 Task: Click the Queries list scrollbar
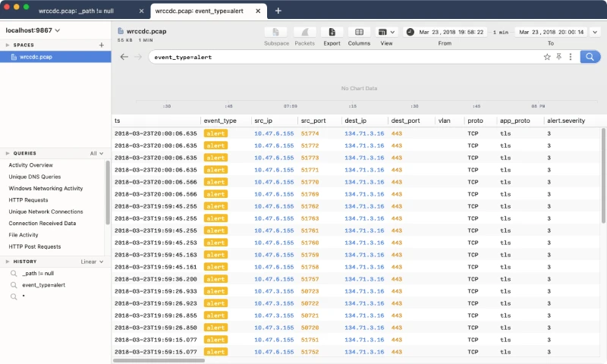[x=107, y=193]
